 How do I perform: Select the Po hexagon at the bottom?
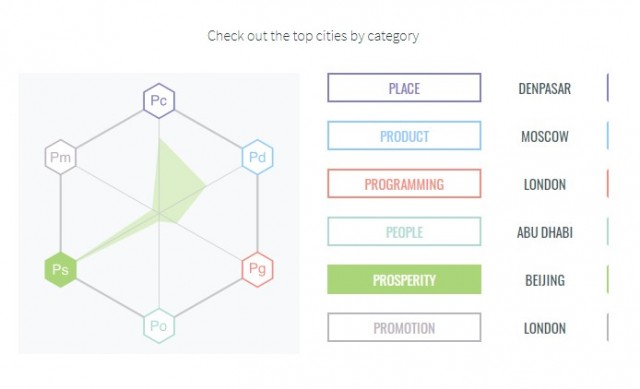pos(159,326)
